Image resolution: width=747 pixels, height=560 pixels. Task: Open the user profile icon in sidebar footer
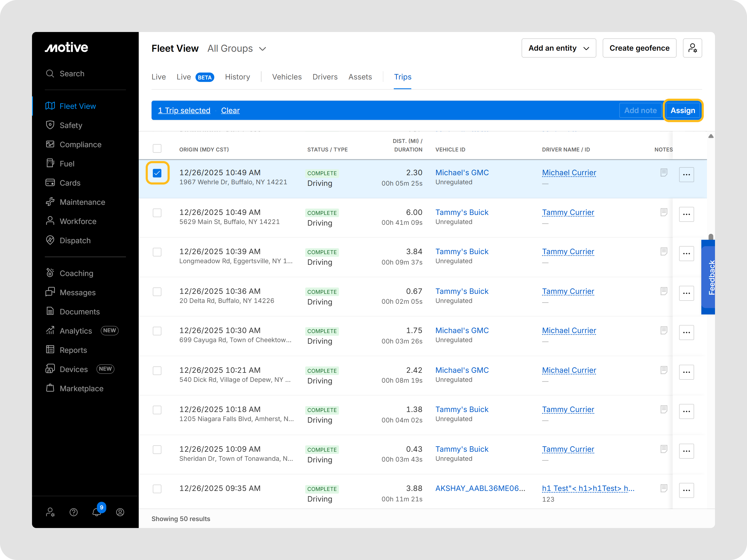120,512
